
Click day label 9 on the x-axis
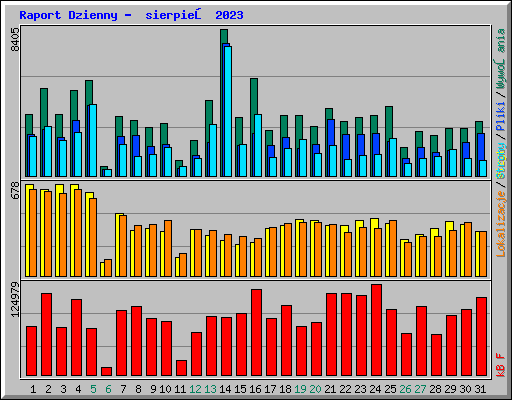(153, 389)
